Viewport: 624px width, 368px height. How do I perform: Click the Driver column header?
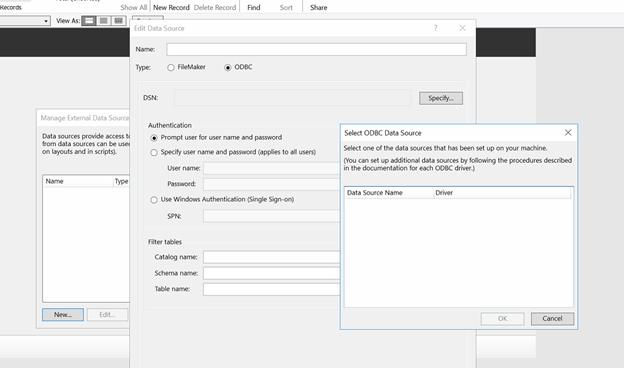[x=502, y=193]
